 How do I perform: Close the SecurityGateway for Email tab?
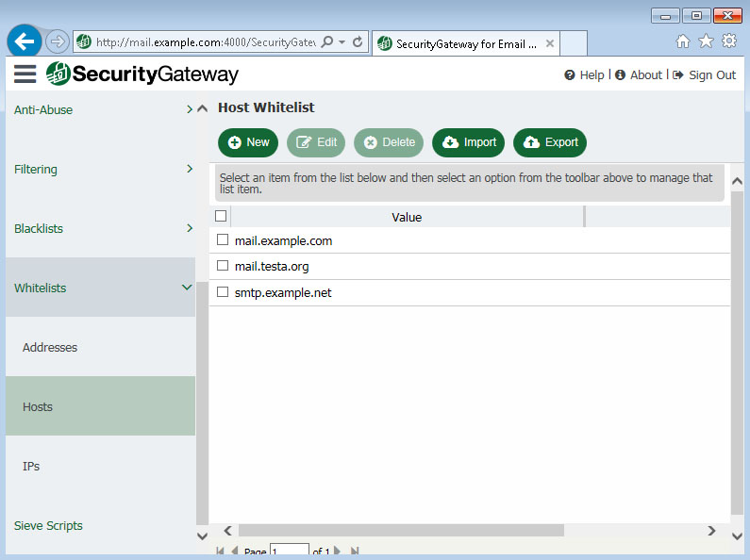[550, 43]
